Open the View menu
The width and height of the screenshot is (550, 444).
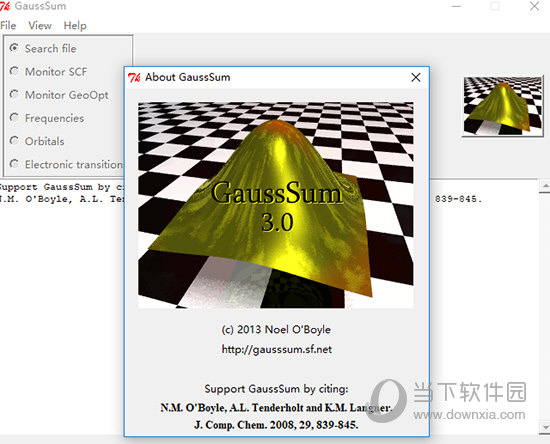click(40, 26)
